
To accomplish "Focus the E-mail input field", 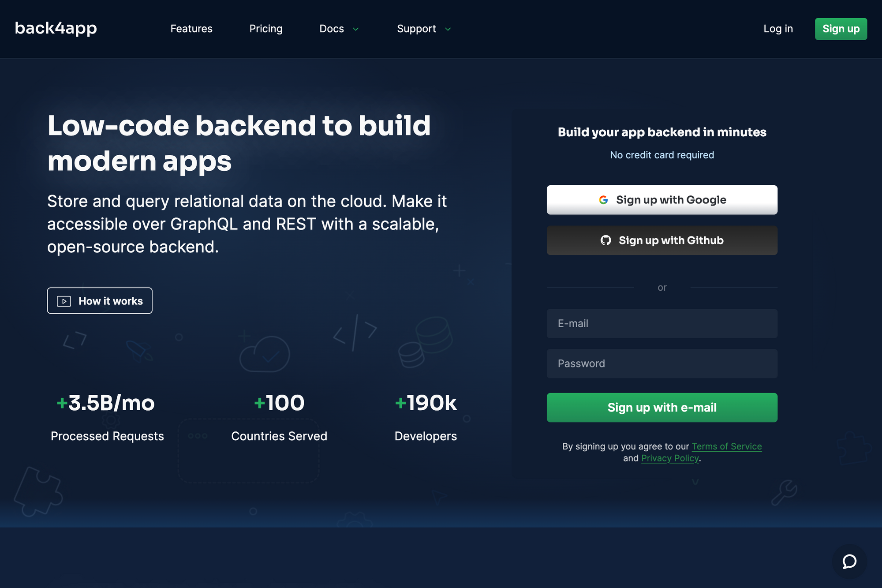I will [x=661, y=323].
